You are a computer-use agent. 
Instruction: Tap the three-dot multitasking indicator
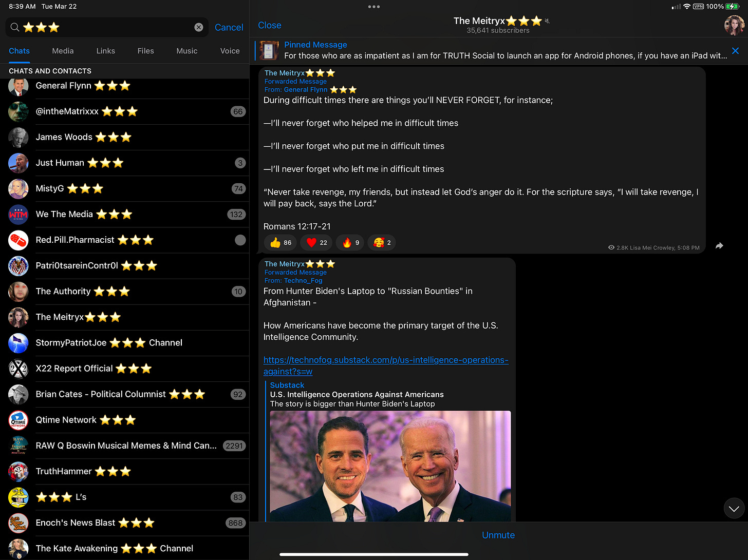[374, 7]
